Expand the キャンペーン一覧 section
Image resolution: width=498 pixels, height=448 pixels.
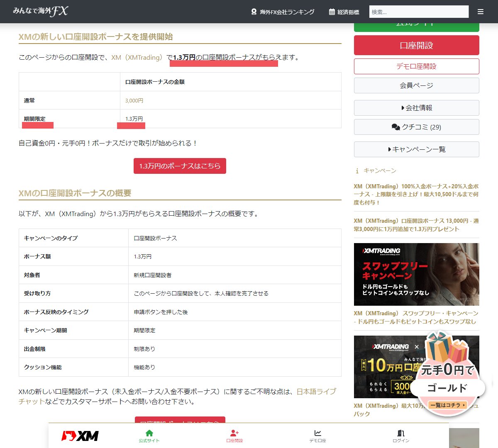[x=416, y=149]
